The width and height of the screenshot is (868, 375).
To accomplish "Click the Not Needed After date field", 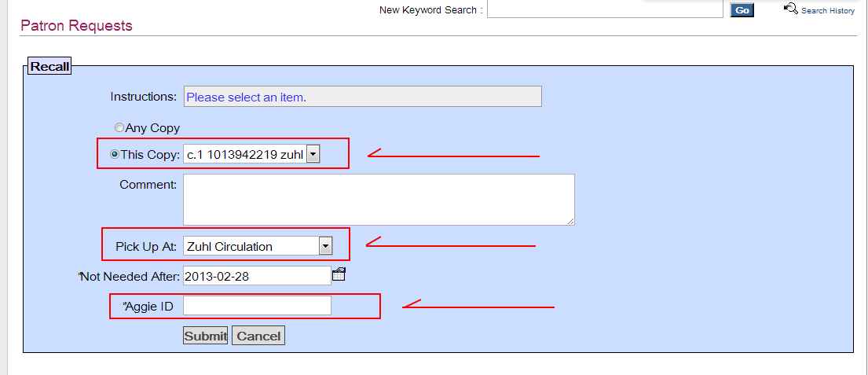I will pyautogui.click(x=258, y=275).
